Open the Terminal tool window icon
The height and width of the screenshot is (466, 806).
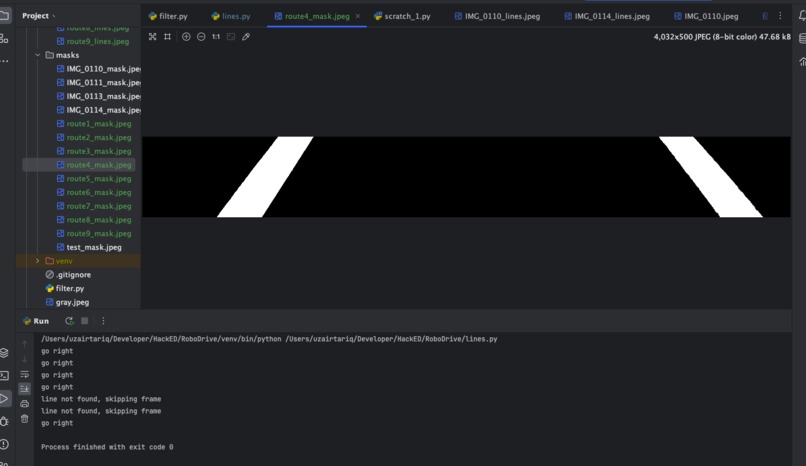pos(4,376)
